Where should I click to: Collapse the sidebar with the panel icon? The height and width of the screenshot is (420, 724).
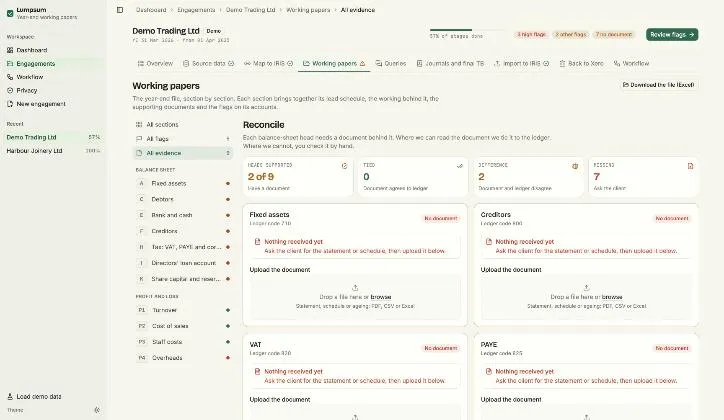pos(120,10)
